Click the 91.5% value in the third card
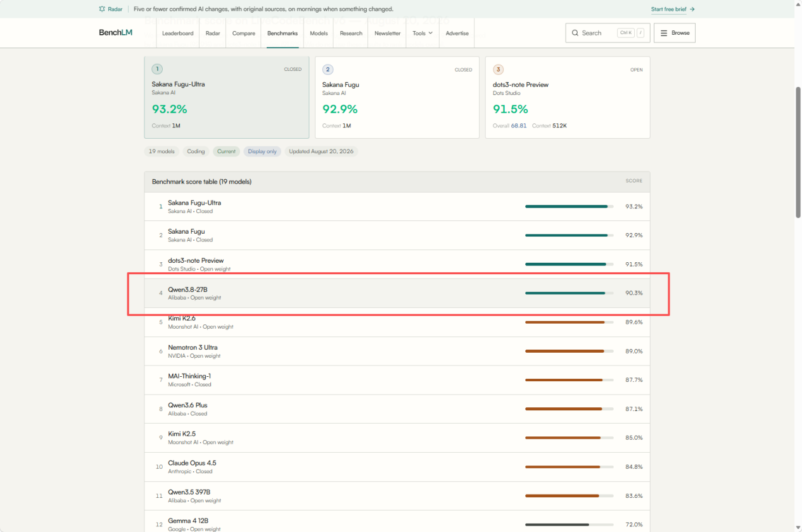This screenshot has width=802, height=532. click(511, 109)
